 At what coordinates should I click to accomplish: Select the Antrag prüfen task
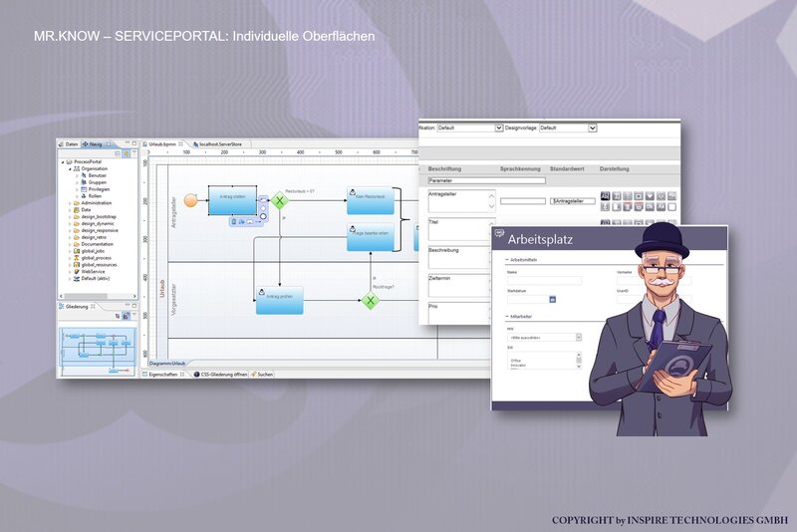(280, 300)
